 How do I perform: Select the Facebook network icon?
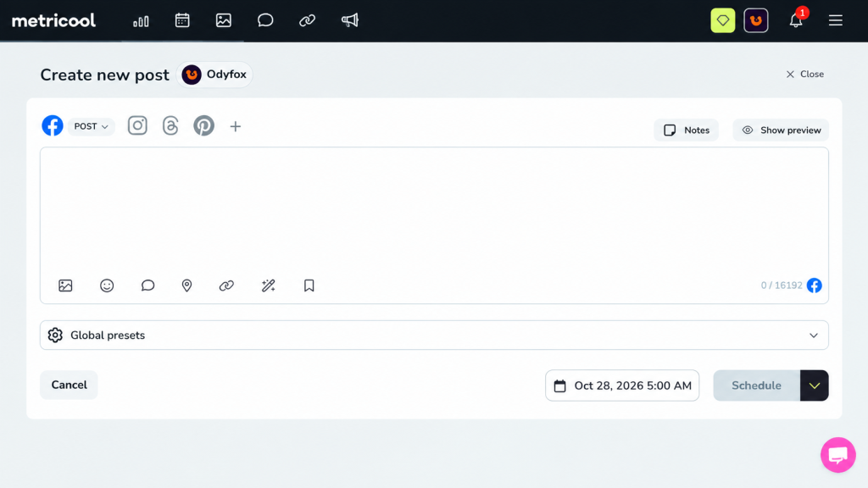53,126
